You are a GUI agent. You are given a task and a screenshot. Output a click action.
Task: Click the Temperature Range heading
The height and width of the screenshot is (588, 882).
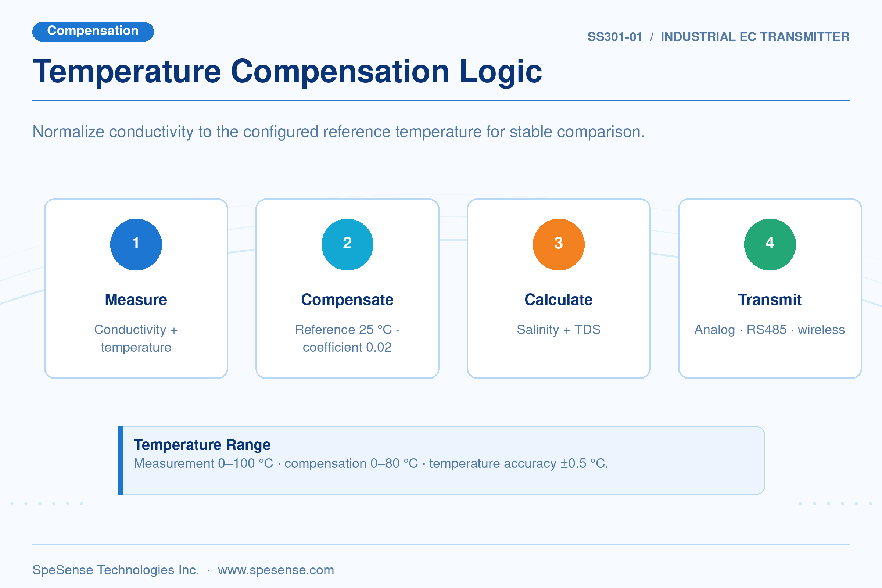tap(202, 445)
